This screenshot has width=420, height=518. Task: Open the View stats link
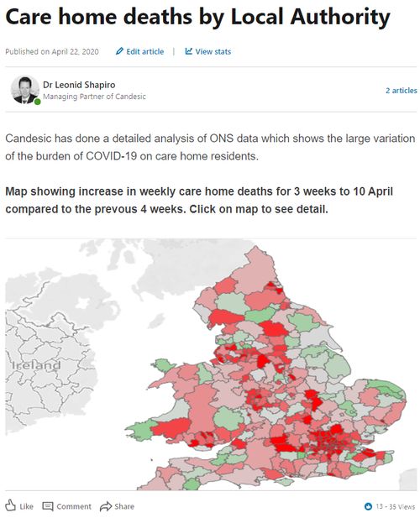pos(213,51)
